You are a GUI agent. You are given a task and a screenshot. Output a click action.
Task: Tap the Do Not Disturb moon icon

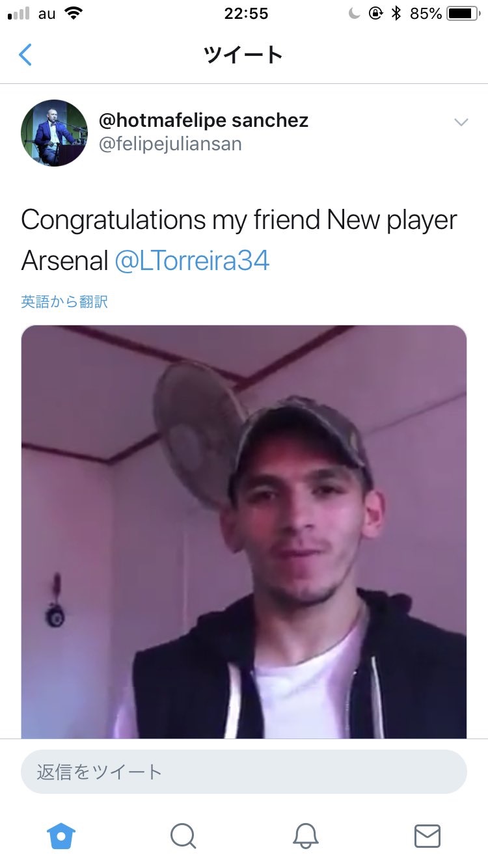[354, 14]
